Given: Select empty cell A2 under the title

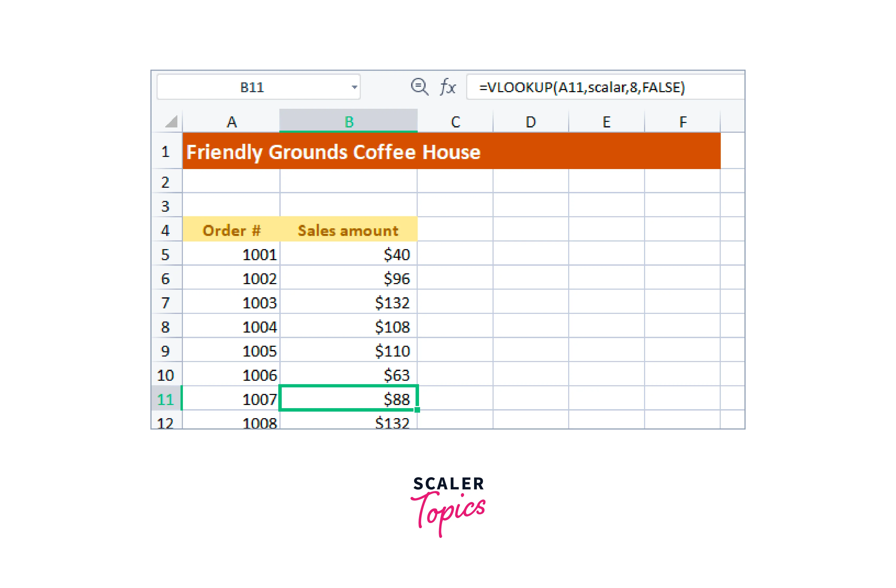Looking at the screenshot, I should click(231, 181).
